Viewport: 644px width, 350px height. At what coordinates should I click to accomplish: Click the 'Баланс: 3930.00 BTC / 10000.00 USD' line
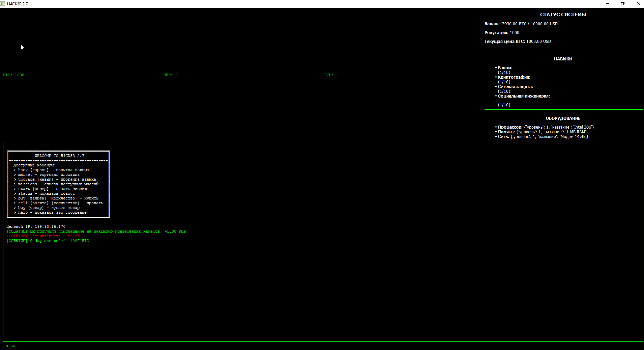[521, 24]
